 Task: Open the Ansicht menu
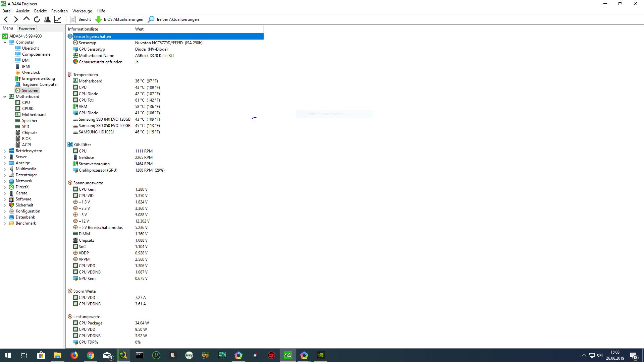(x=23, y=11)
